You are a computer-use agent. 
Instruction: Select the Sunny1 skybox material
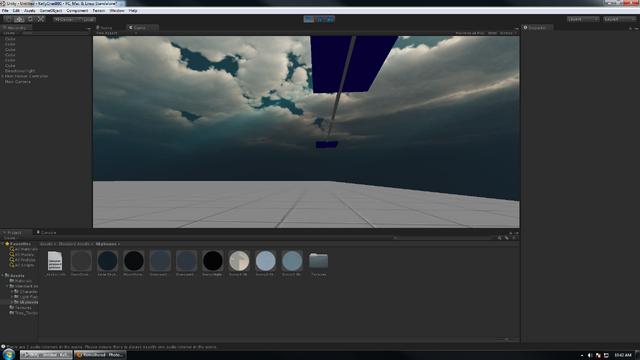coord(239,264)
